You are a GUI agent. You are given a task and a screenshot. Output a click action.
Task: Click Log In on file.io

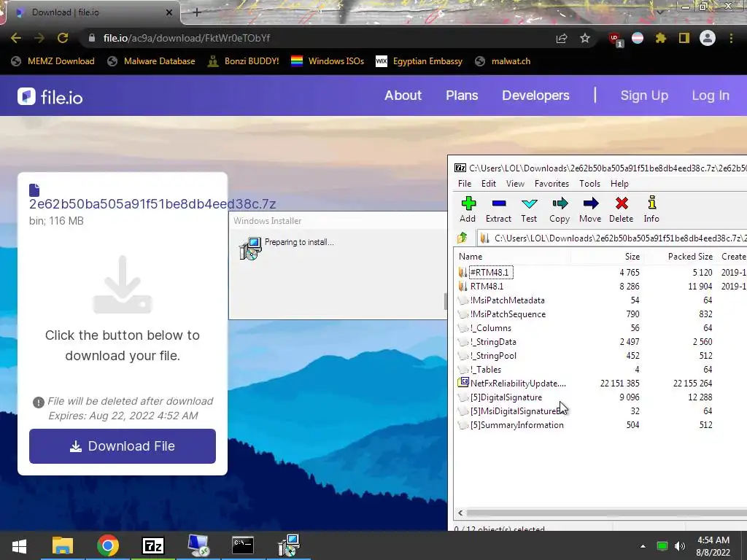point(711,96)
